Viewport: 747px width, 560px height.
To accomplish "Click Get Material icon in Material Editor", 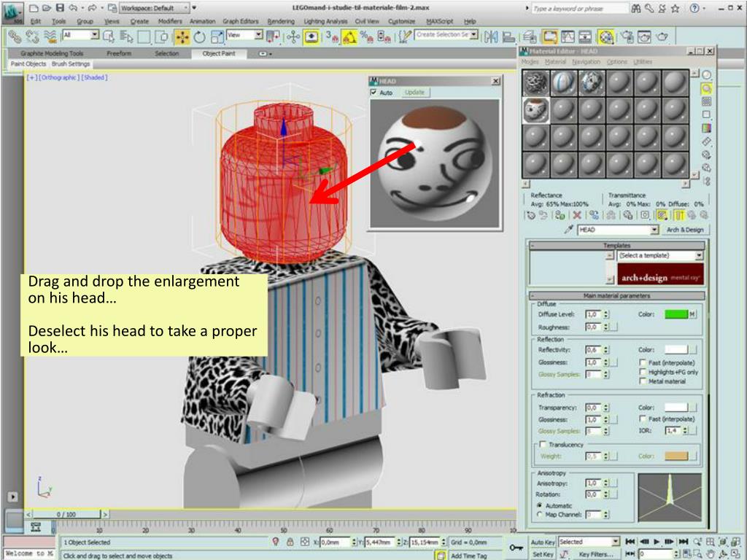I will point(531,215).
